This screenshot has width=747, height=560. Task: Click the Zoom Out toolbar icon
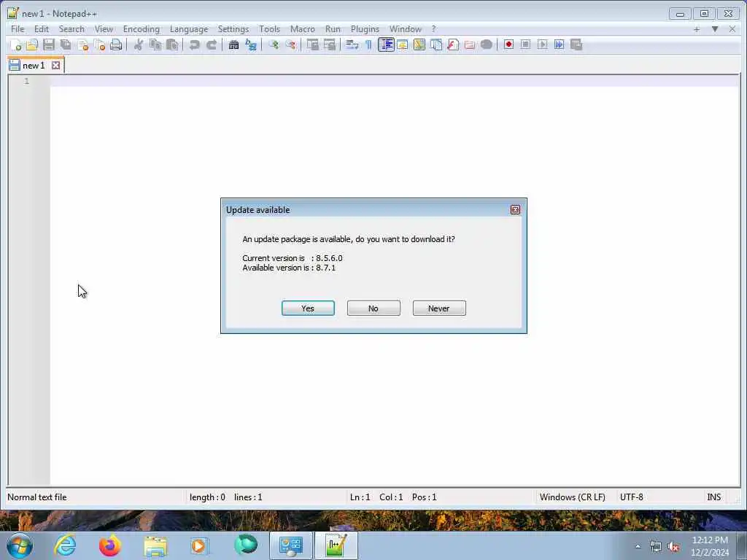pyautogui.click(x=290, y=44)
